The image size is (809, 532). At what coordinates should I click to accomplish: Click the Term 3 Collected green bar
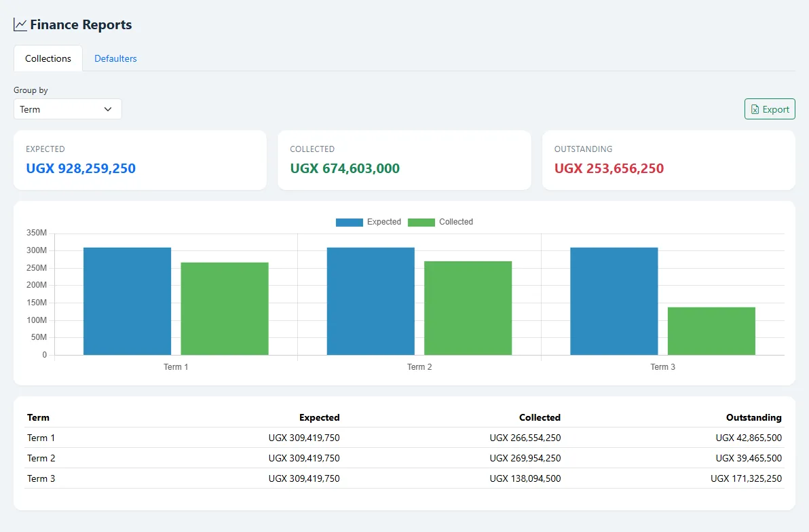point(711,331)
